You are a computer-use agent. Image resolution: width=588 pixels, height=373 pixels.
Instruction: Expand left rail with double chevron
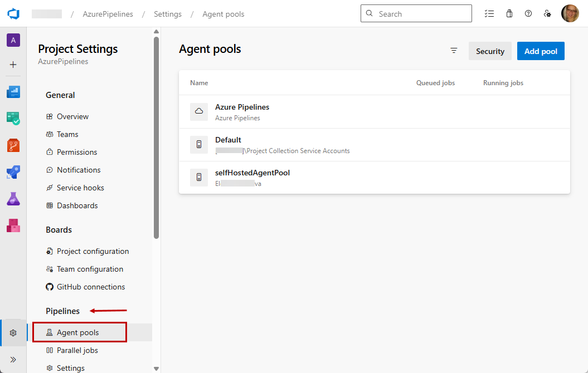[13, 360]
